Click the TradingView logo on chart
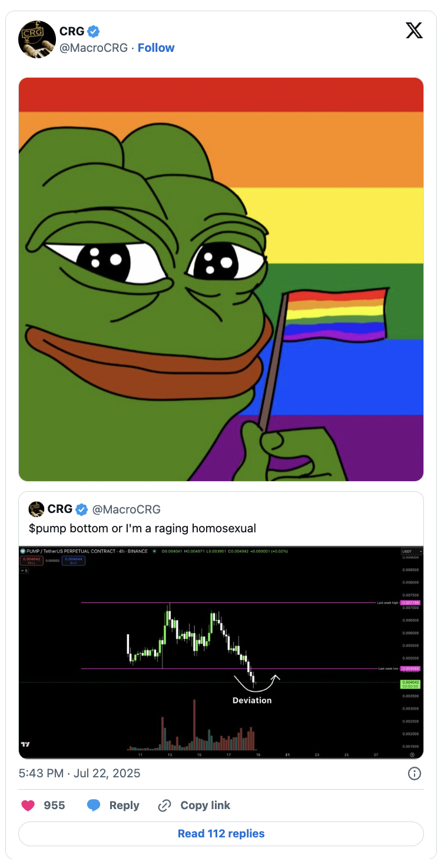 [x=25, y=744]
